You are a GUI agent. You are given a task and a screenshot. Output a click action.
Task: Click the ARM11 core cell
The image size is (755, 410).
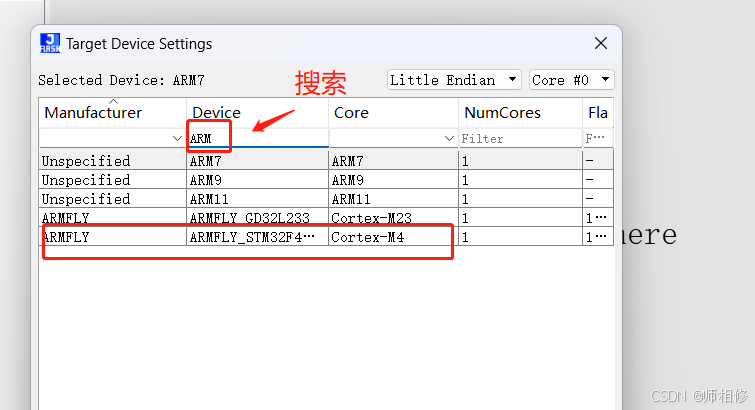[393, 199]
